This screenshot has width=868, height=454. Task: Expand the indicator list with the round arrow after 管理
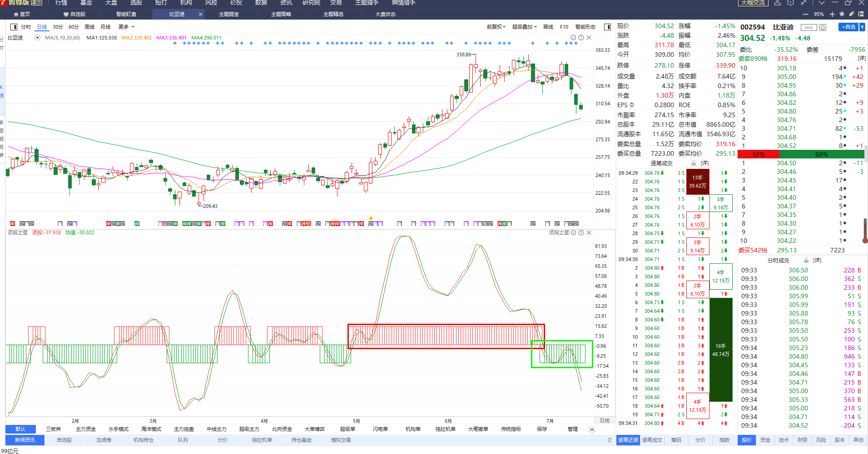pos(592,429)
